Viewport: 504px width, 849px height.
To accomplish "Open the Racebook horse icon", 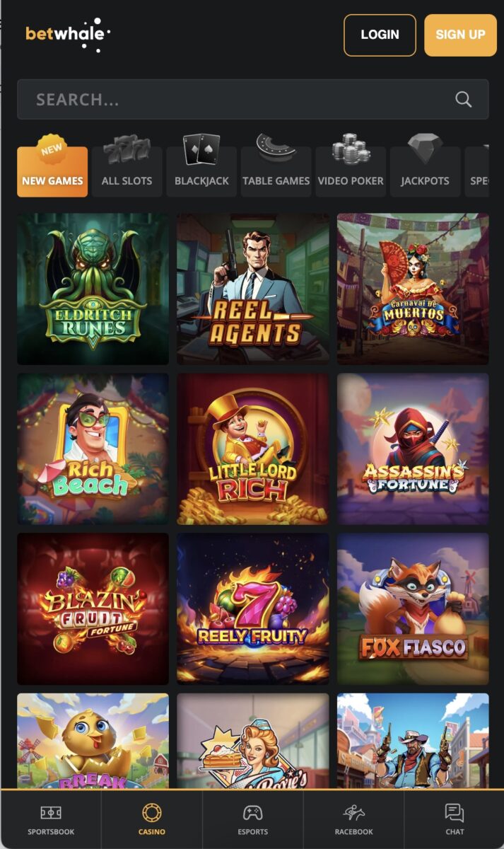I will (x=354, y=812).
